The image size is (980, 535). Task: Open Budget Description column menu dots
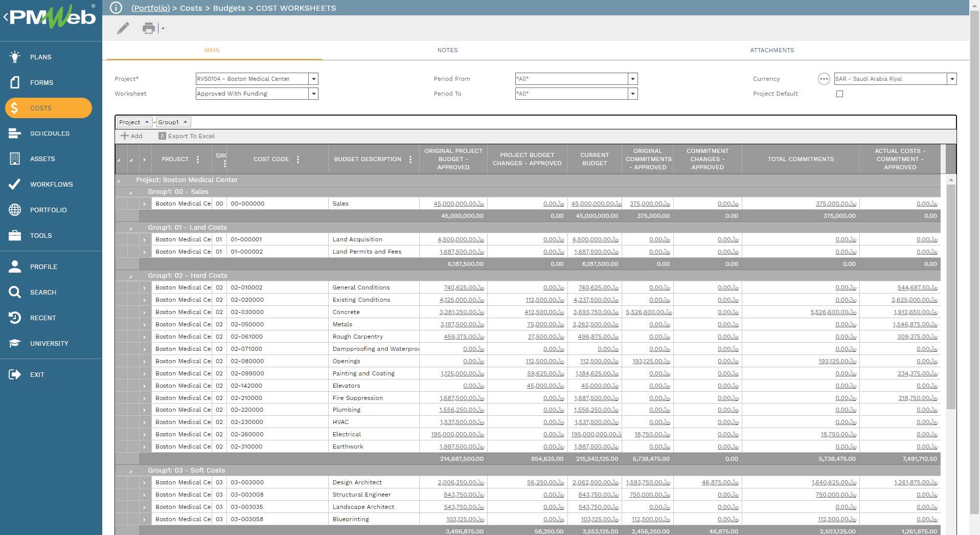coord(411,159)
